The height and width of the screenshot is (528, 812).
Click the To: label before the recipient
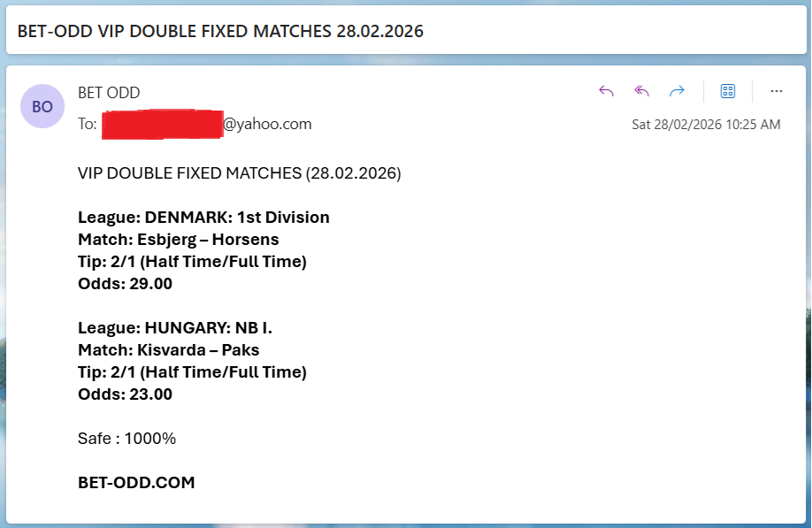(88, 124)
